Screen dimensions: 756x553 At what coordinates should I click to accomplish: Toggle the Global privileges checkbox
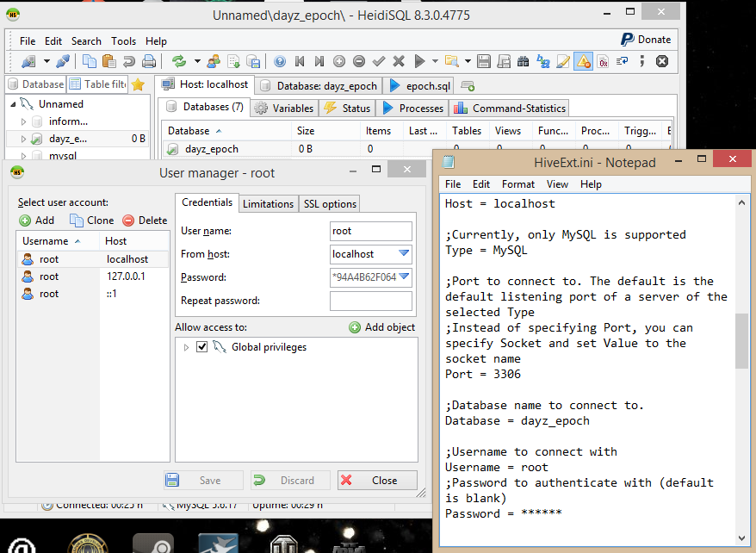[202, 346]
